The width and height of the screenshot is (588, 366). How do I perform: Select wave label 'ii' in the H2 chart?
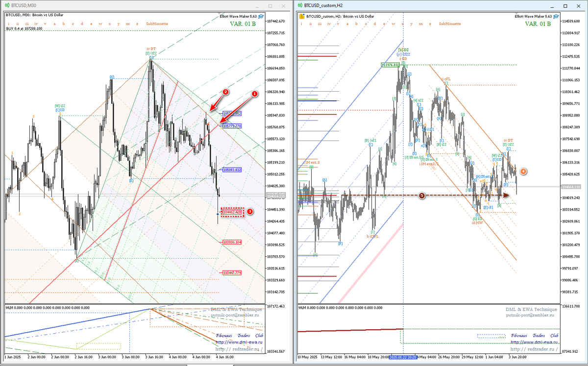click(310, 24)
